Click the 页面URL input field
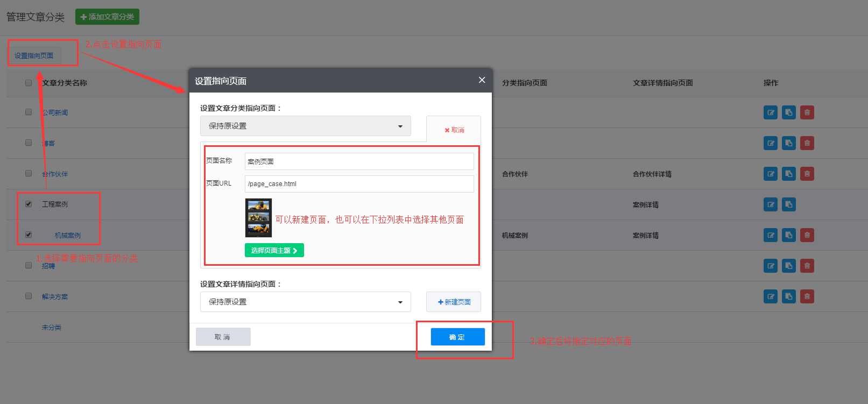 tap(359, 184)
